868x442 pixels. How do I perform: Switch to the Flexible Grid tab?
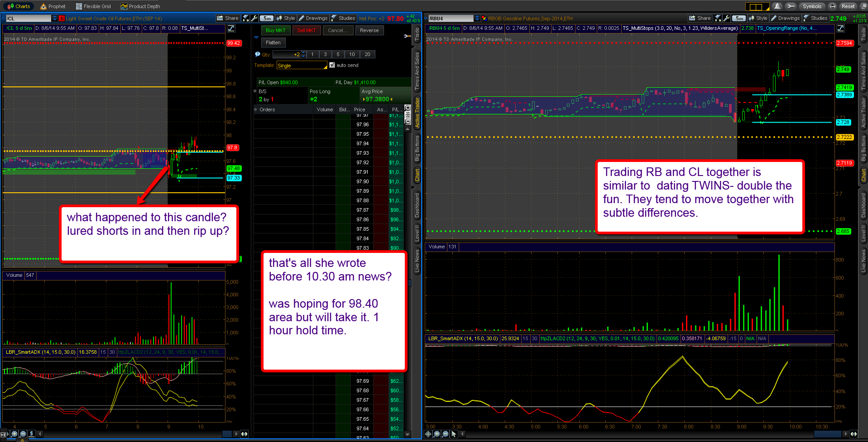(x=93, y=6)
